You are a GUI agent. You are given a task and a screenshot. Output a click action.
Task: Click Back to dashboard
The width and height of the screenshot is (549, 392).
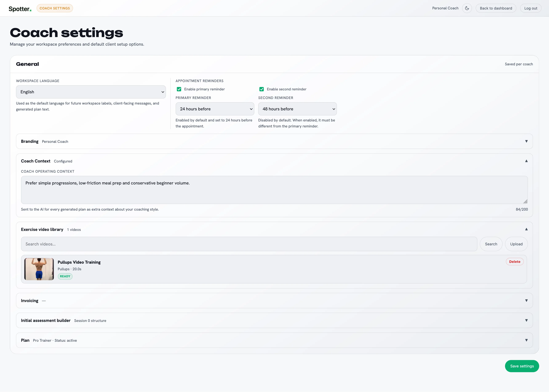(x=496, y=8)
